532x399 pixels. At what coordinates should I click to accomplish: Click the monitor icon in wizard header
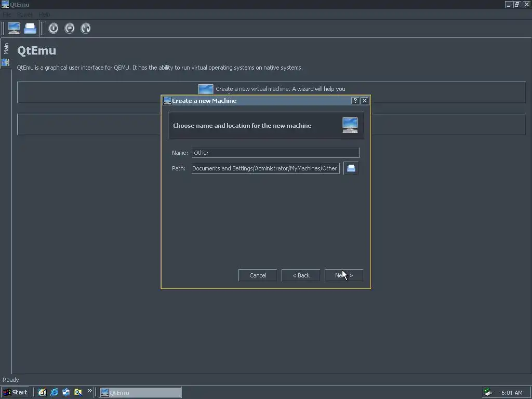pos(350,125)
